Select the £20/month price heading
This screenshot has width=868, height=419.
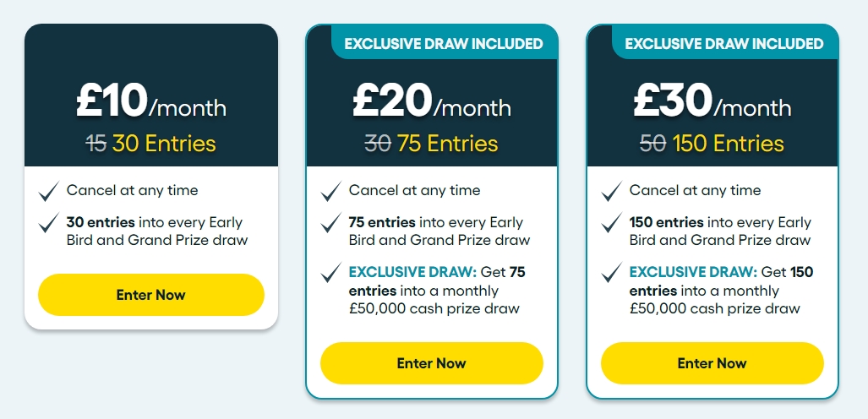[x=432, y=101]
